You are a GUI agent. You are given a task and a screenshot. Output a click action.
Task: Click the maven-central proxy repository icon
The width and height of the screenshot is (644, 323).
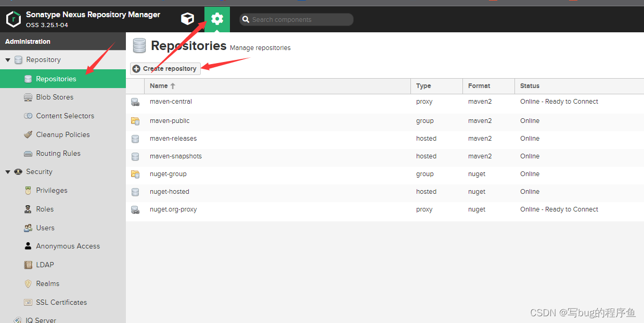pyautogui.click(x=135, y=102)
